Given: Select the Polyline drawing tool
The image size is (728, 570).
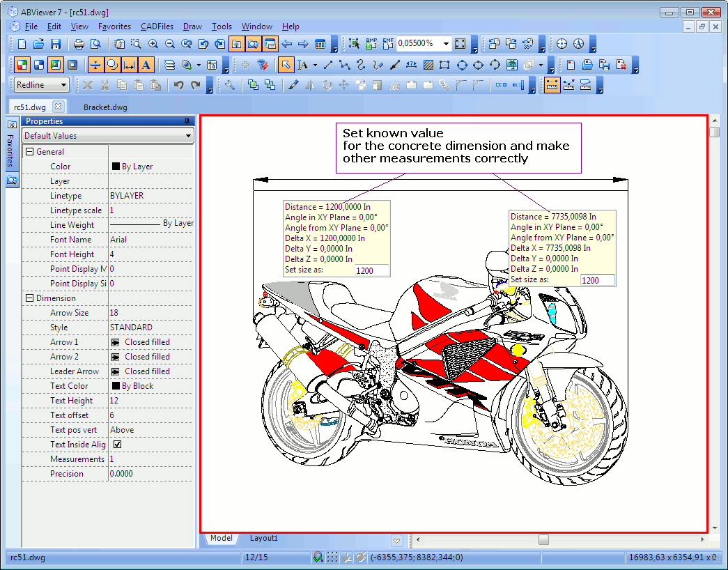Looking at the screenshot, I should click(x=345, y=65).
